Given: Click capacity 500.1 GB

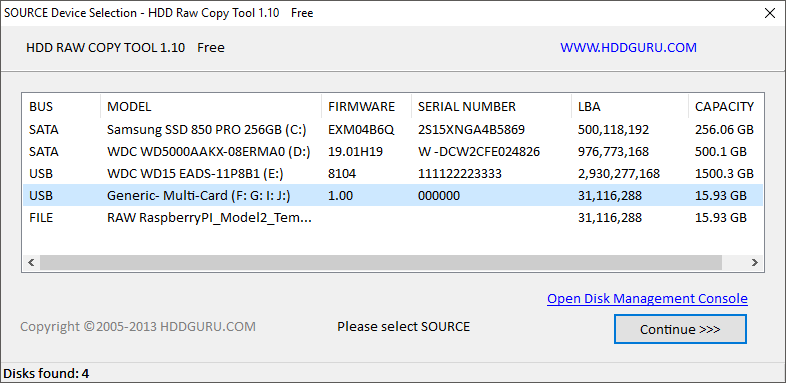Looking at the screenshot, I should click(x=721, y=151).
